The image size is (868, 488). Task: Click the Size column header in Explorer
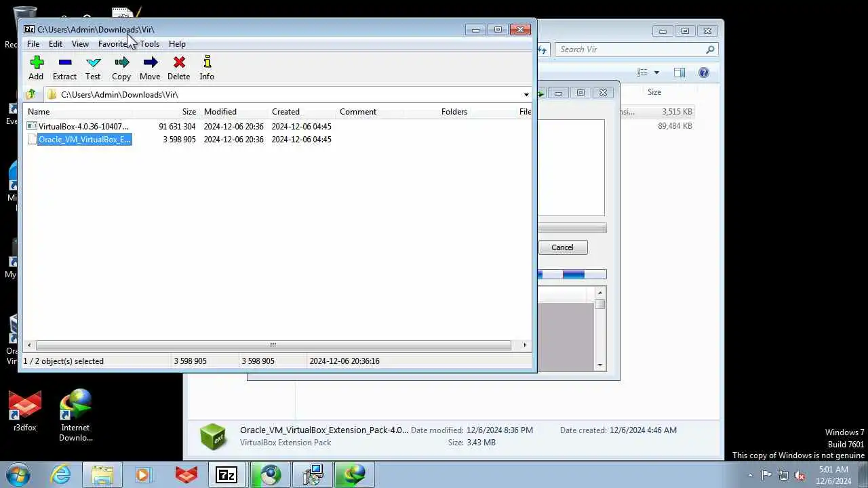point(654,92)
